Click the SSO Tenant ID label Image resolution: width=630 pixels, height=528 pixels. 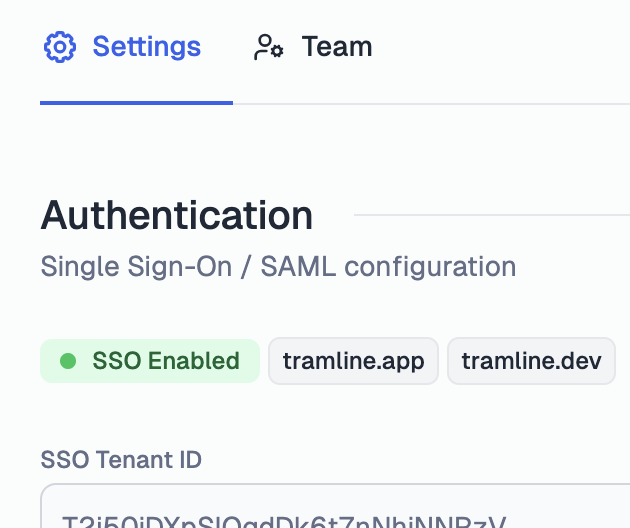(x=121, y=459)
